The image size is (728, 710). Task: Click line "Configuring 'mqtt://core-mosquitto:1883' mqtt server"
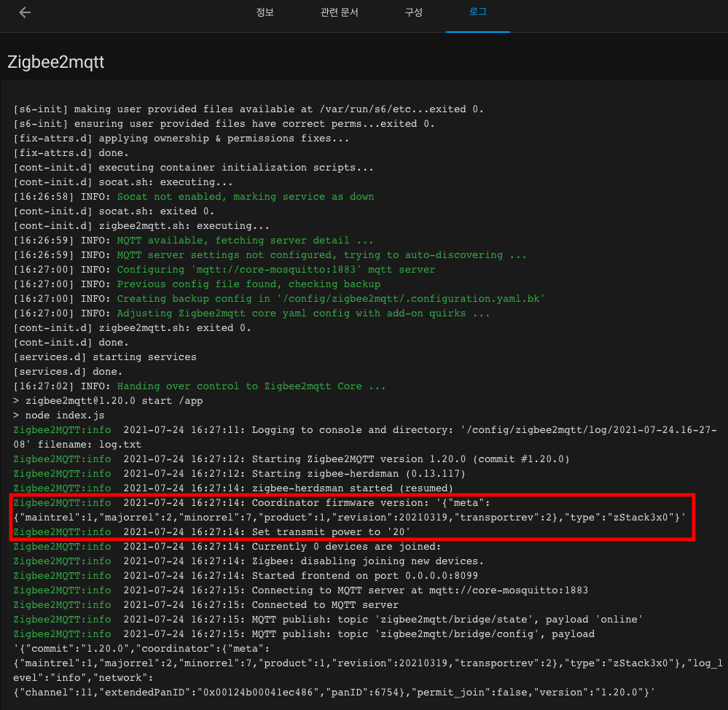(x=224, y=270)
